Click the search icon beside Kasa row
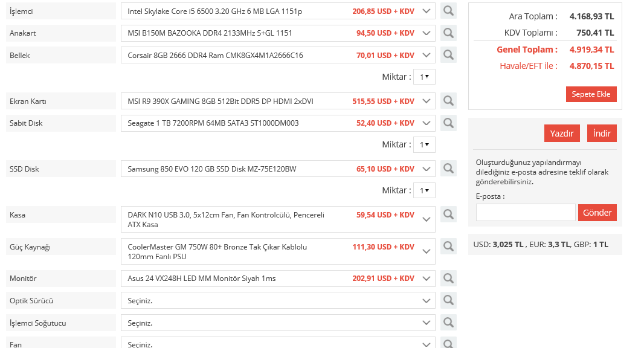 tap(448, 214)
